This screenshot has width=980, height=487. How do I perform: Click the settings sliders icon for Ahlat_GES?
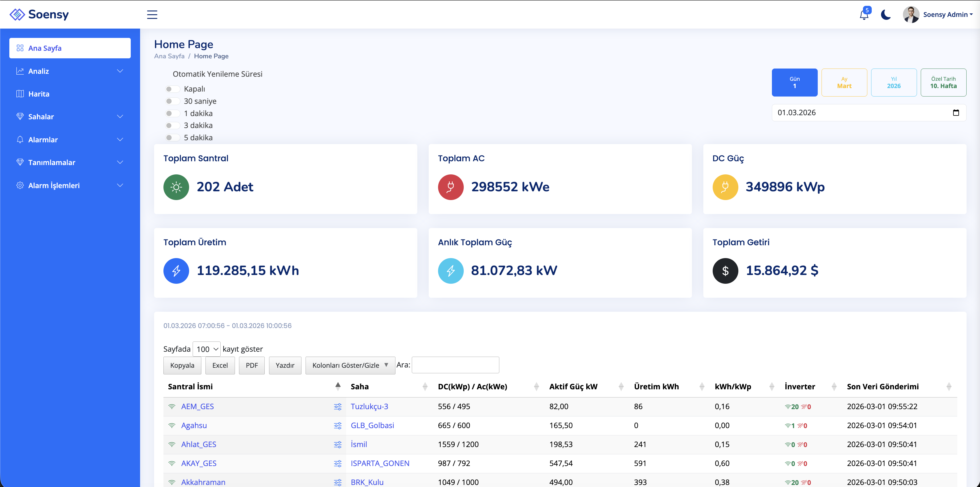(x=337, y=445)
